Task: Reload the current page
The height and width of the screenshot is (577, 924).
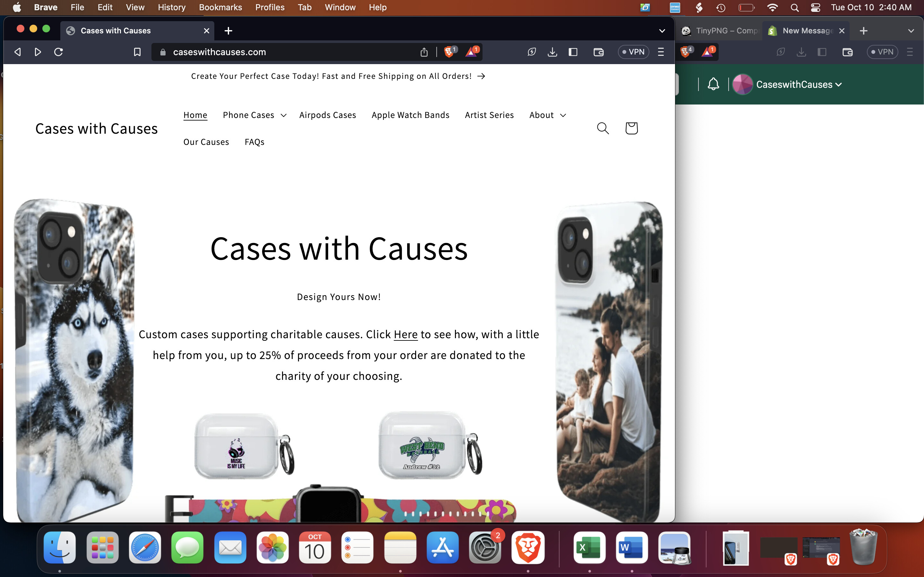Action: (x=58, y=52)
